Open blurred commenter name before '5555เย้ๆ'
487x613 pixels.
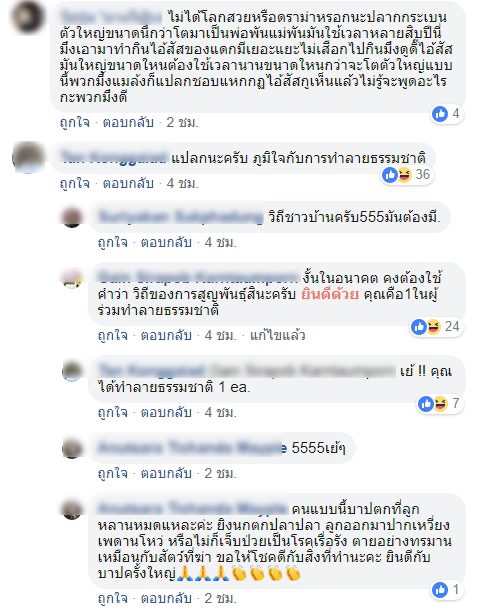(x=192, y=447)
